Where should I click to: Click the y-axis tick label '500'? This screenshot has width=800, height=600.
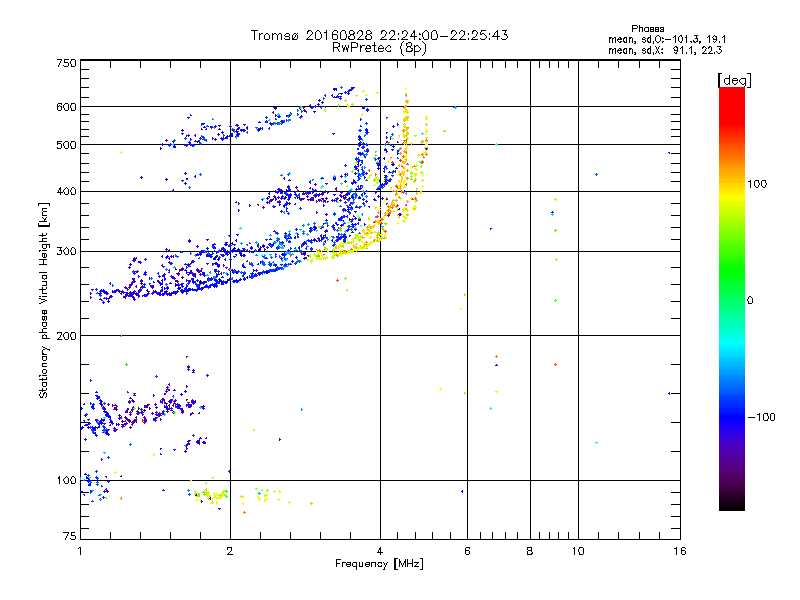[x=67, y=145]
